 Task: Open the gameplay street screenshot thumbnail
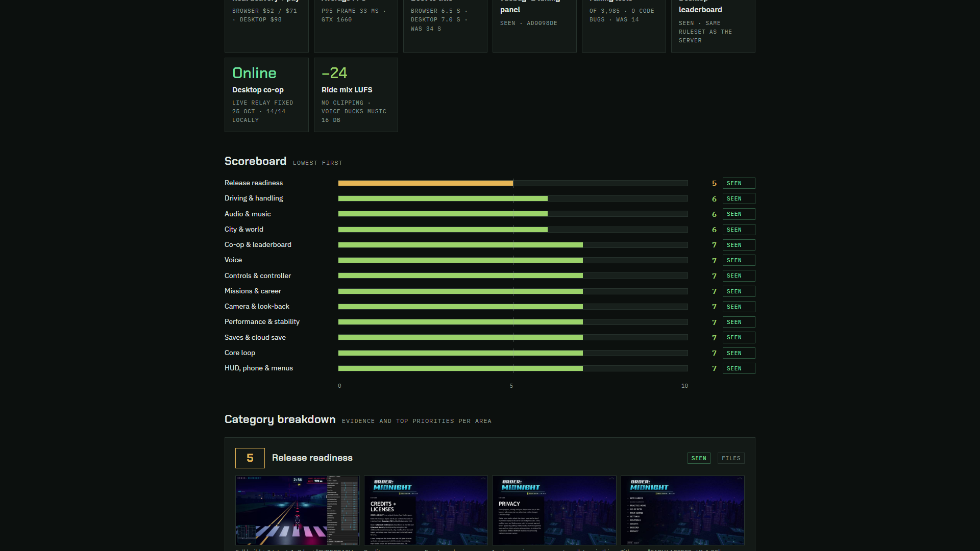coord(297,511)
